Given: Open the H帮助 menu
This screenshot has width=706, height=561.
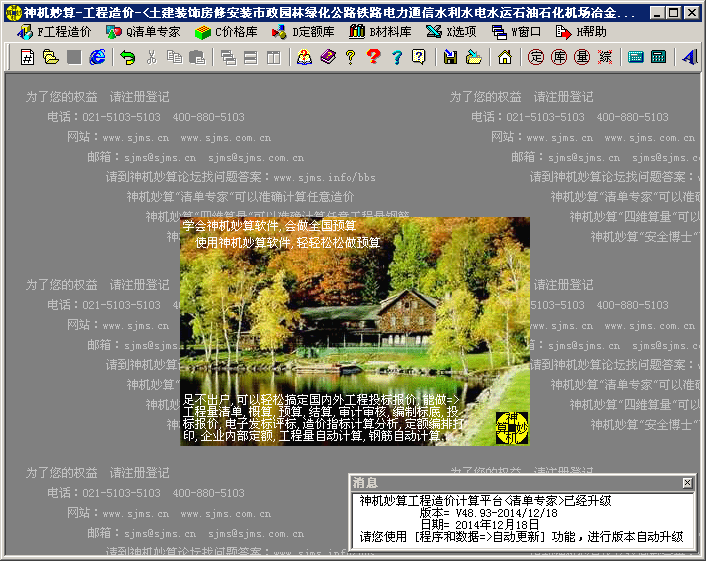Looking at the screenshot, I should [581, 32].
